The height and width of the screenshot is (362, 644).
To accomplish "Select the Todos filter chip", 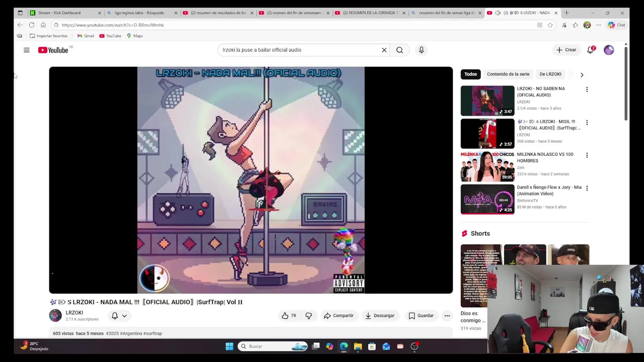I will point(470,74).
